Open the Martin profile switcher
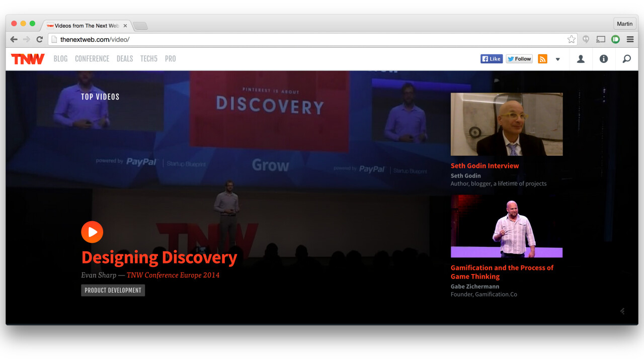 pyautogui.click(x=624, y=24)
